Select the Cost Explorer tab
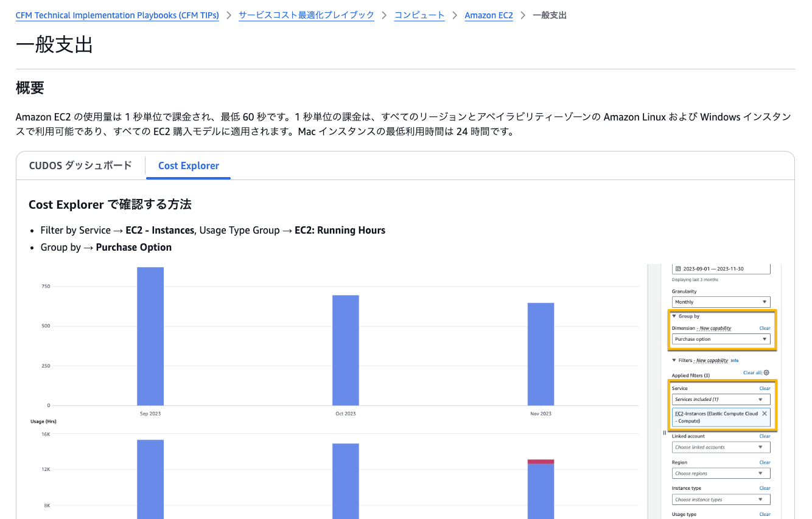 (189, 165)
